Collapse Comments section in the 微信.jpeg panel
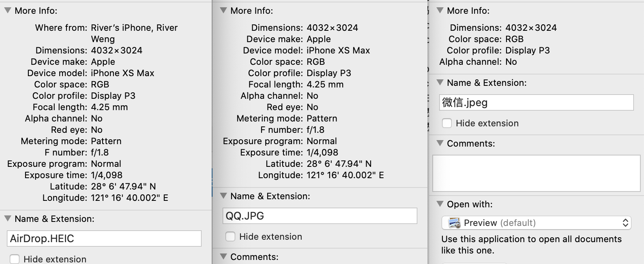Screen dimensions: 644x264 click(x=440, y=143)
